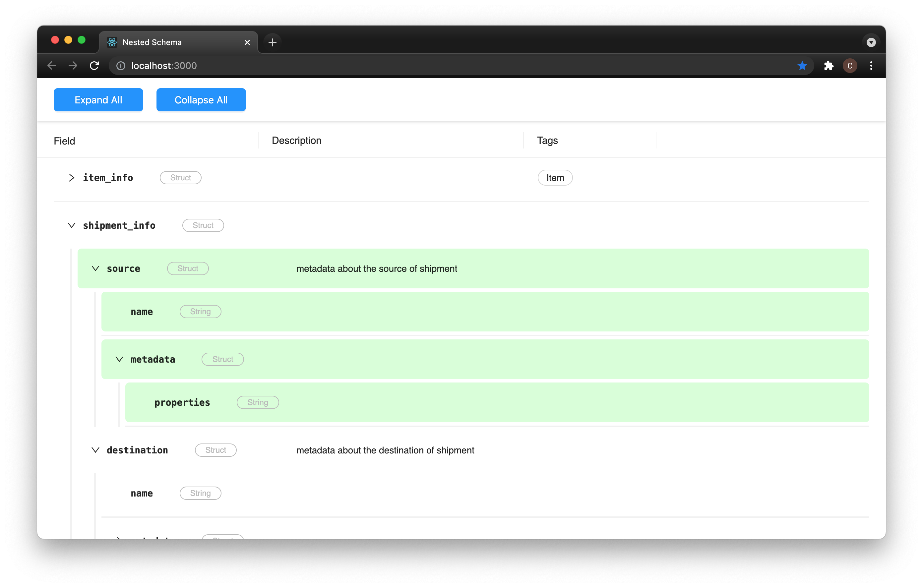Expand the item_info row
Viewport: 923px width, 588px height.
(x=72, y=177)
